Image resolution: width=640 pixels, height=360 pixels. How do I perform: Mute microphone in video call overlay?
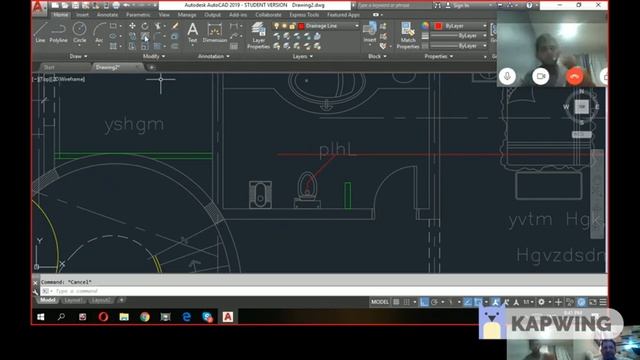coord(507,76)
